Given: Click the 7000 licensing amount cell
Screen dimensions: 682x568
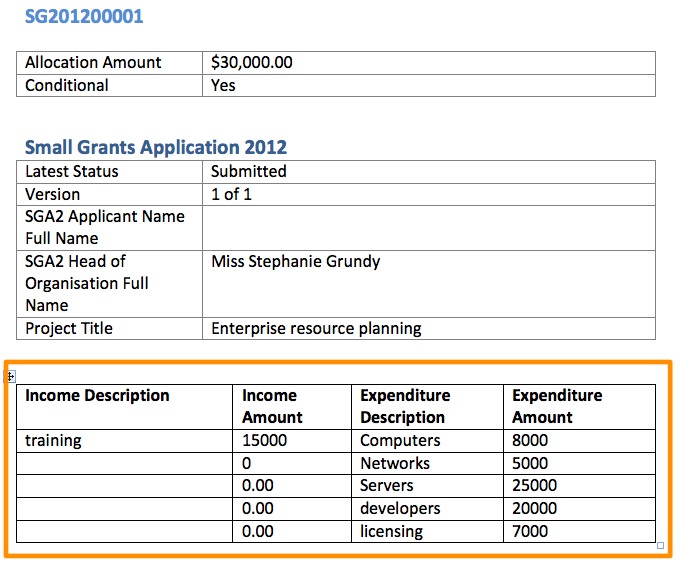Looking at the screenshot, I should point(530,531).
